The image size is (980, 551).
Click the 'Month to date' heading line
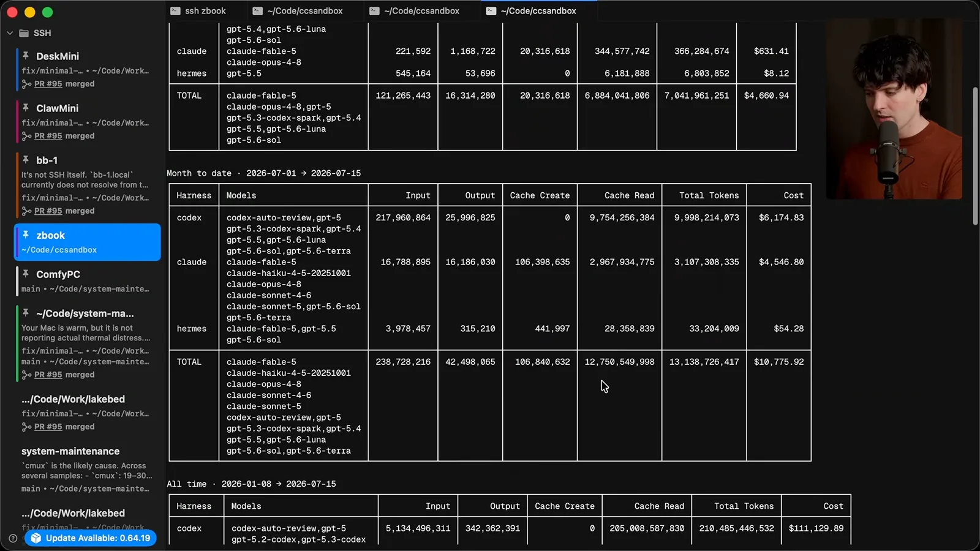click(x=263, y=173)
